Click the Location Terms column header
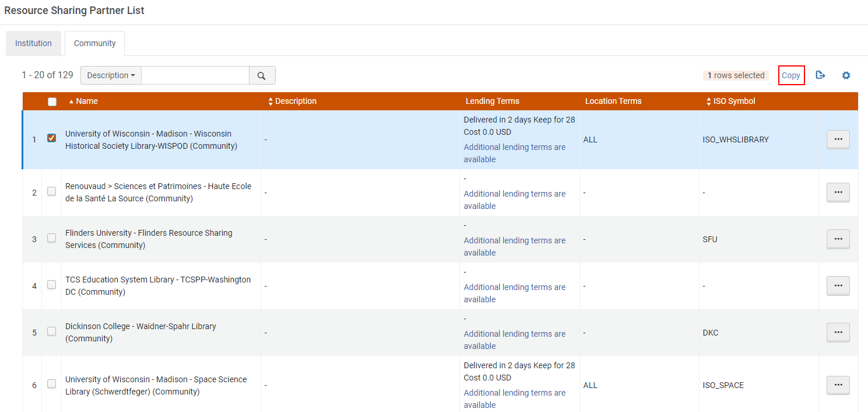 pos(613,101)
